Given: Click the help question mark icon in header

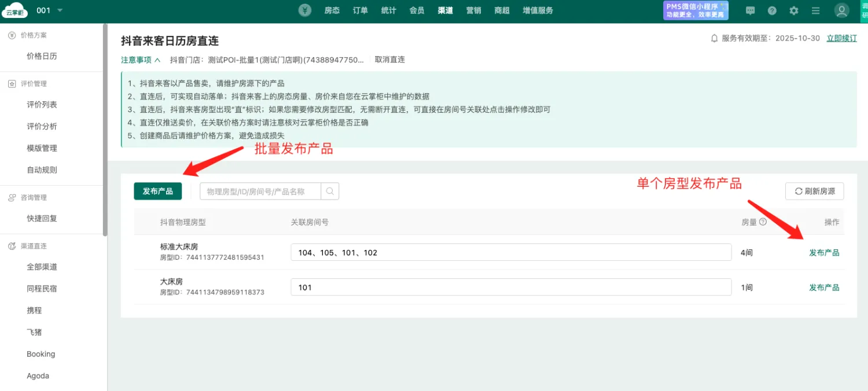Looking at the screenshot, I should 772,10.
